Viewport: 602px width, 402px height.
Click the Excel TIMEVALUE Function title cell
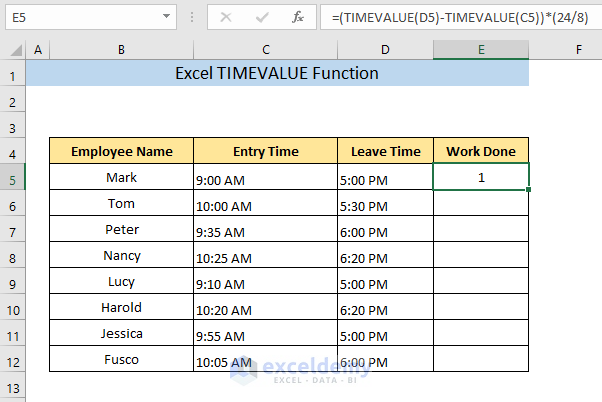pos(277,73)
